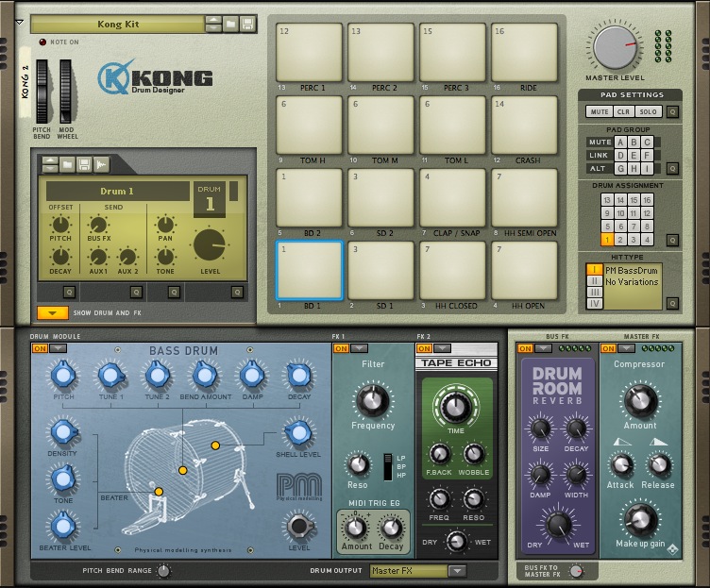Viewport: 710px width, 588px height.
Task: Click the Filter Frequency knob
Action: pos(373,400)
